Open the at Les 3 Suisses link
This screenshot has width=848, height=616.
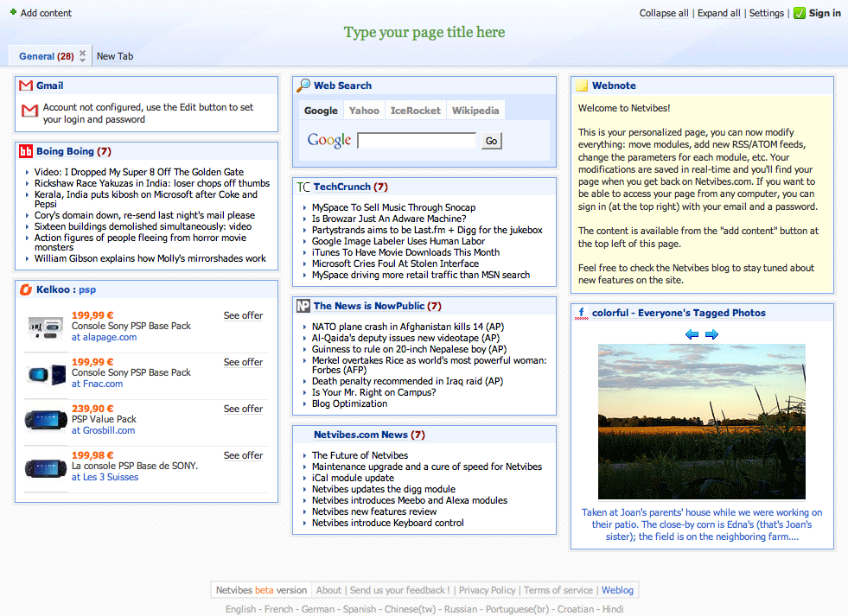click(x=105, y=477)
